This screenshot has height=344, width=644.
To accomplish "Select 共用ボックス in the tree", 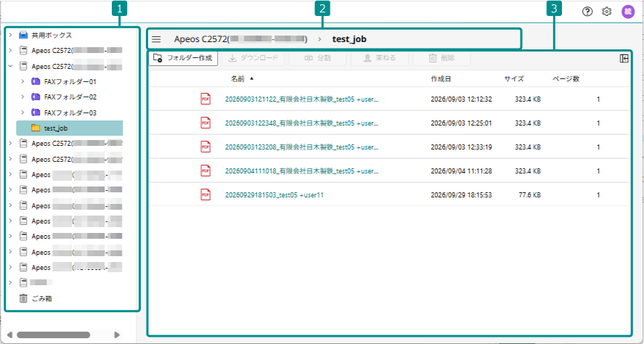I will pyautogui.click(x=52, y=36).
